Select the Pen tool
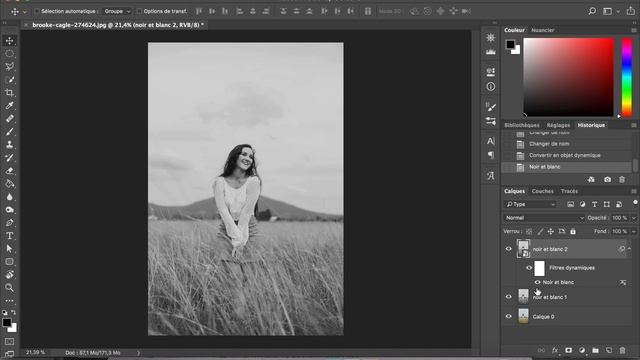This screenshot has height=360, width=640. [x=9, y=223]
